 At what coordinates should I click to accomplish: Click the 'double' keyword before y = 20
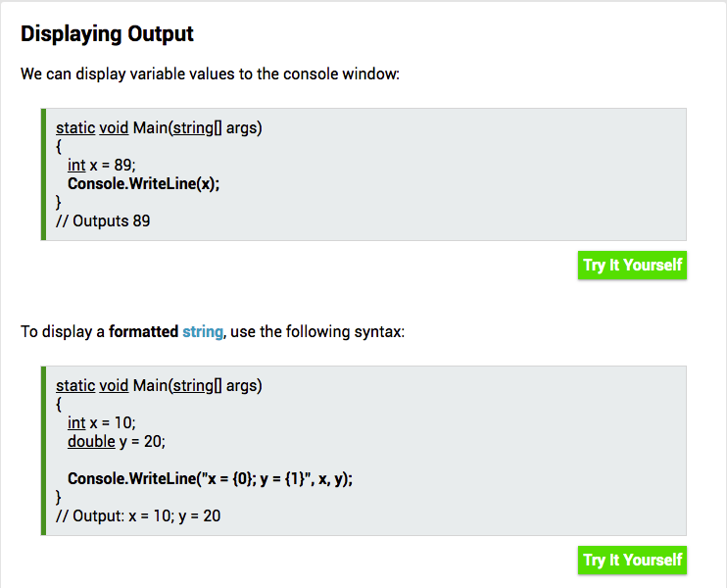click(91, 441)
